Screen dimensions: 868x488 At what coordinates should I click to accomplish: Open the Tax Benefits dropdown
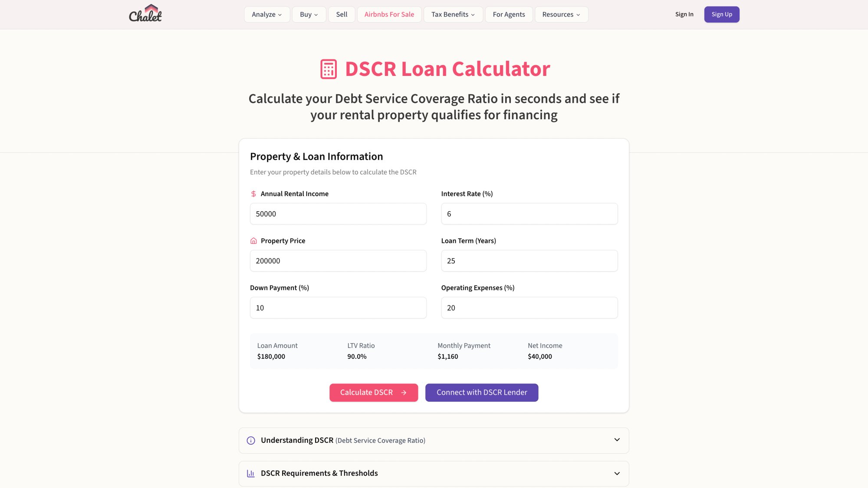[x=453, y=14]
